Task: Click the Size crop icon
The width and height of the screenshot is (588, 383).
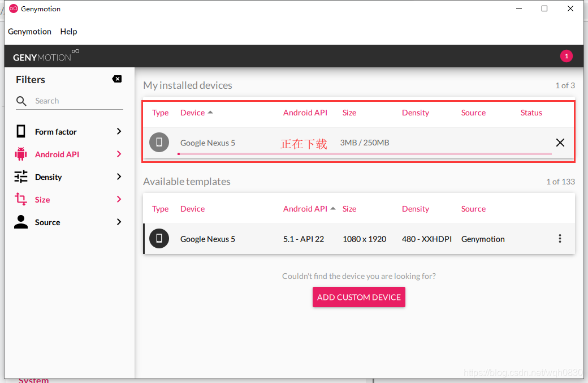Action: coord(21,199)
